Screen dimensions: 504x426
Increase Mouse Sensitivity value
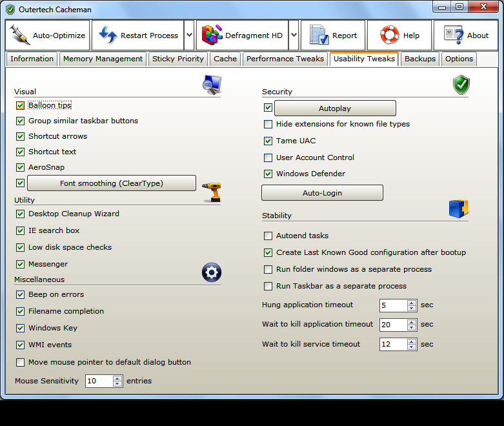click(x=117, y=378)
